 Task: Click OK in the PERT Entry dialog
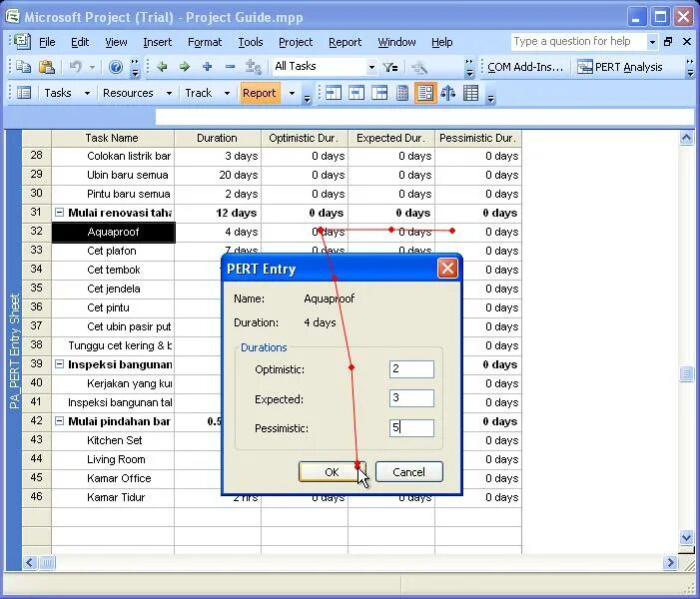[332, 472]
